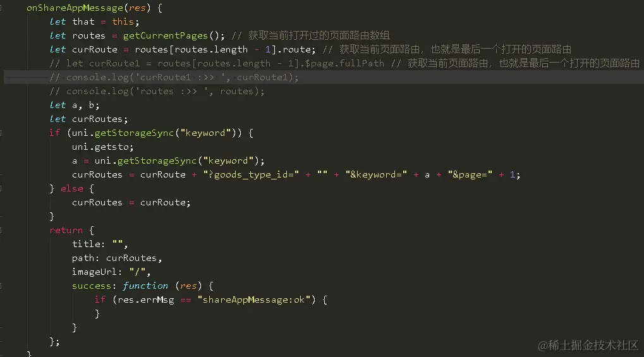Click the commented 'let curRoute1' text
Screen dimensions: 644x357
(102, 63)
